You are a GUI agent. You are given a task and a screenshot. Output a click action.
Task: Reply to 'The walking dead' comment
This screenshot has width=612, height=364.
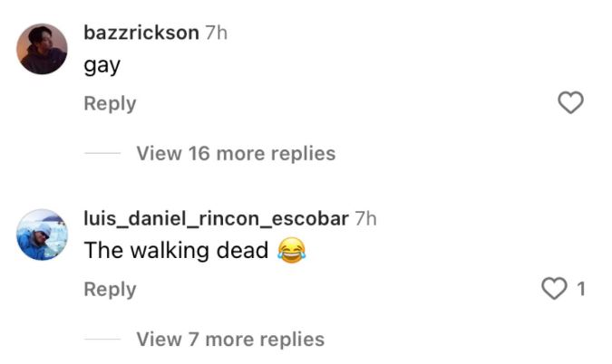110,290
